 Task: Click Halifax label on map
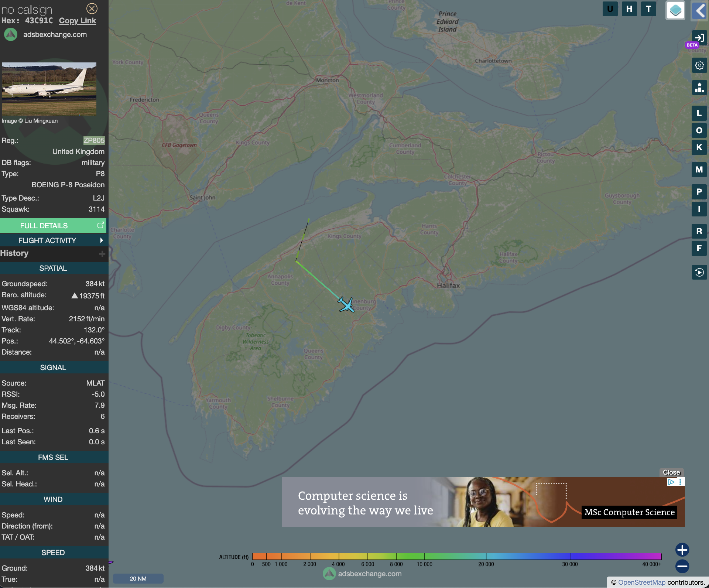(448, 286)
